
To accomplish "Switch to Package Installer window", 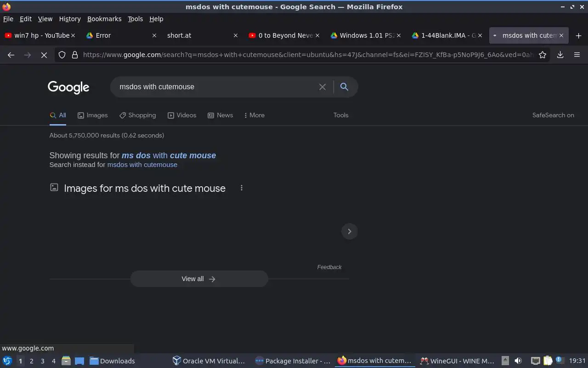I will coord(293,361).
